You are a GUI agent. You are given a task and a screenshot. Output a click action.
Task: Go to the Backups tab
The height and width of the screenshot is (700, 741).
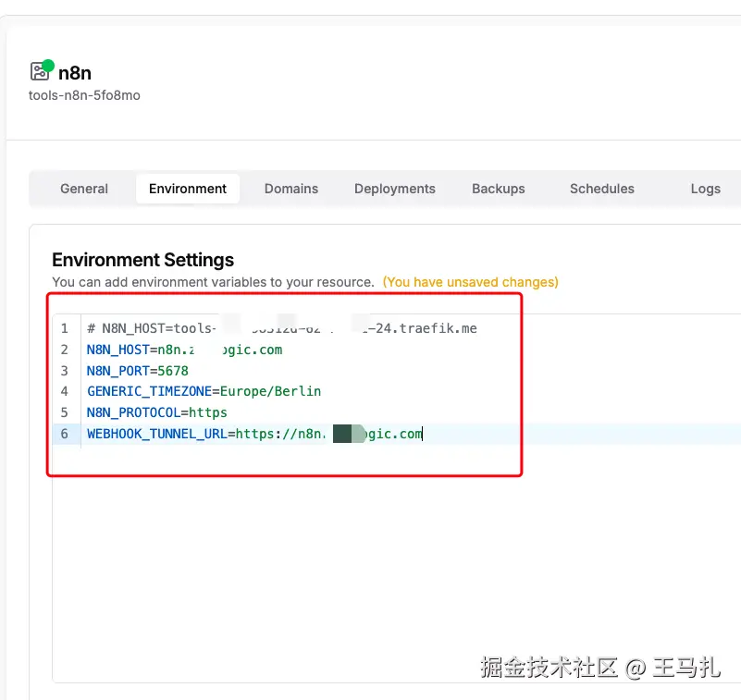[x=498, y=189]
